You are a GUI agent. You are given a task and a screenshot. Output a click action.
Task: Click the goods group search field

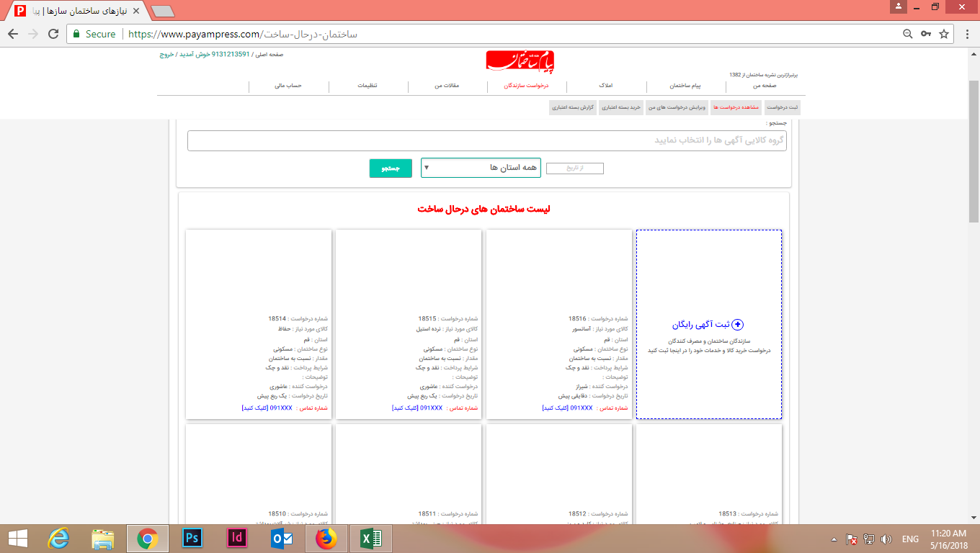point(487,140)
